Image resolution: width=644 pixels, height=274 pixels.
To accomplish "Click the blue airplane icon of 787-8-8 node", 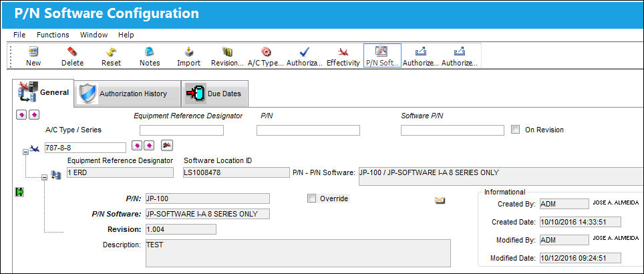I will [x=35, y=149].
